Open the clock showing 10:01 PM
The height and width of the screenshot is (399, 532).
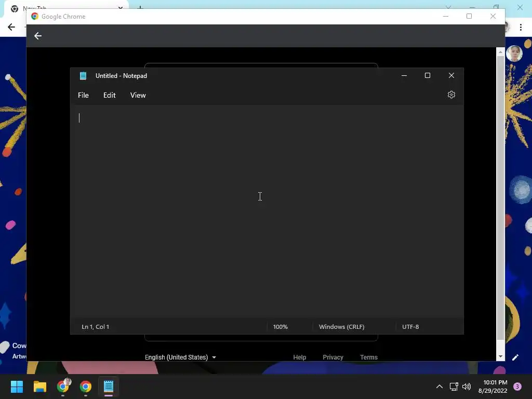pos(493,387)
